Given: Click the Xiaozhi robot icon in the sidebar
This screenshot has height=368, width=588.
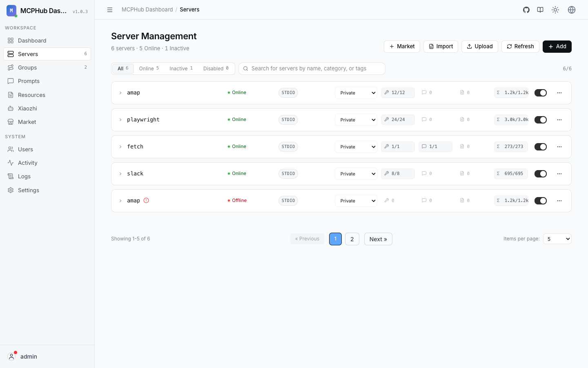Looking at the screenshot, I should click(11, 108).
